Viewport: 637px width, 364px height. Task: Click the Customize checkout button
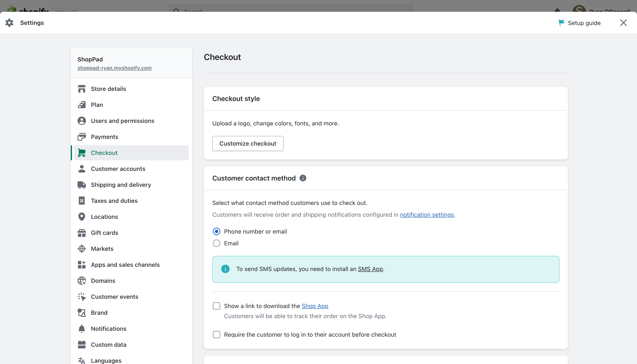(x=248, y=144)
